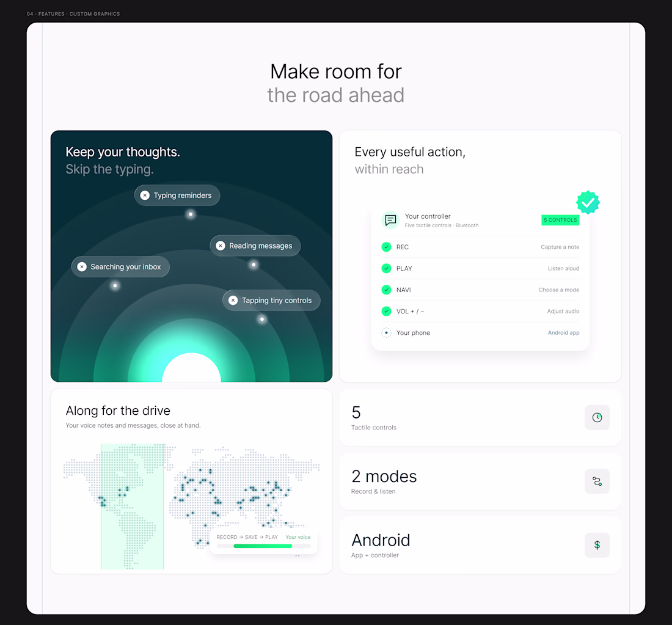Click the X icon on Reading messages chip

click(221, 246)
